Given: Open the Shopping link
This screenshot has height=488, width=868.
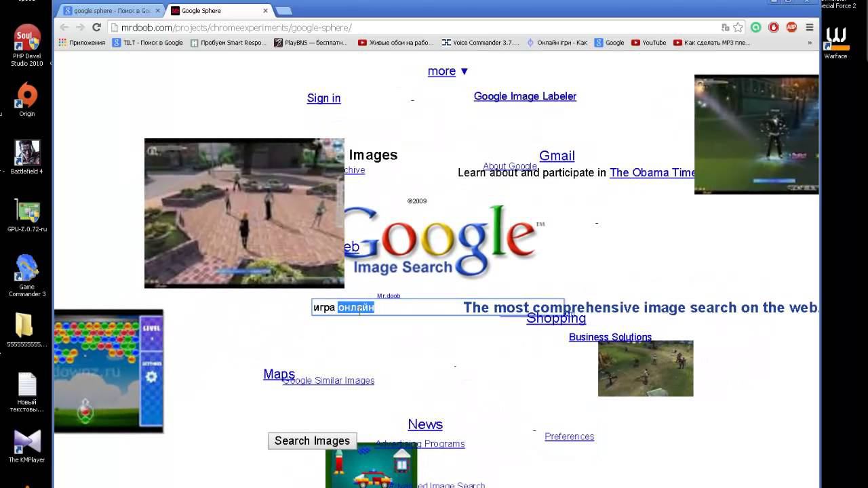Looking at the screenshot, I should 556,318.
